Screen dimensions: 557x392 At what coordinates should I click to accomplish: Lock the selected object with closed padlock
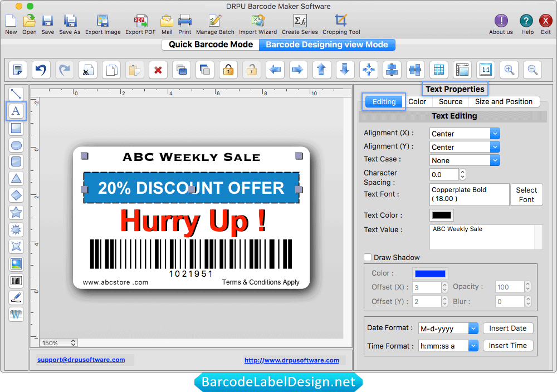tap(228, 70)
